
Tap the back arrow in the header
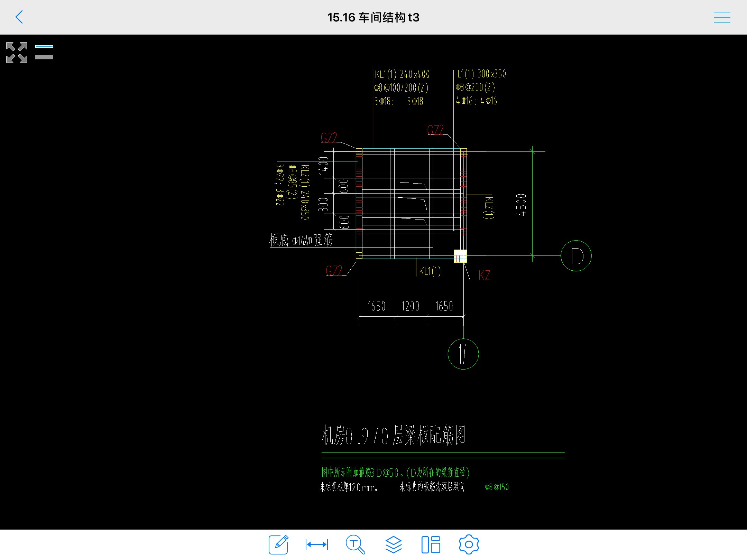(x=19, y=17)
